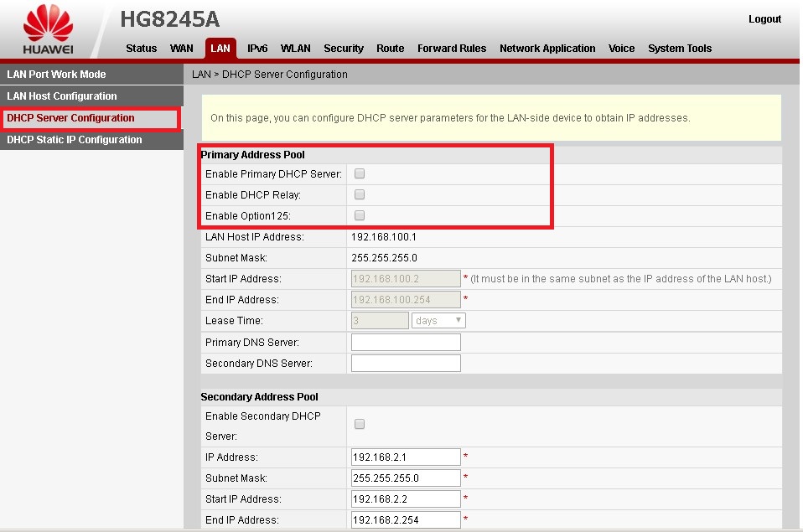Enable Secondary DHCP Server checkbox
Image resolution: width=803 pixels, height=532 pixels.
[x=360, y=424]
